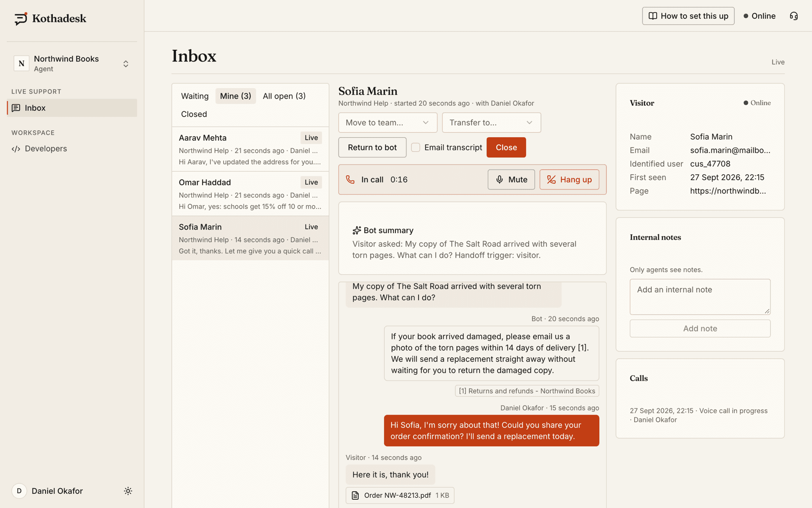This screenshot has width=812, height=508.
Task: Switch to All open (3) tab
Action: [x=284, y=96]
